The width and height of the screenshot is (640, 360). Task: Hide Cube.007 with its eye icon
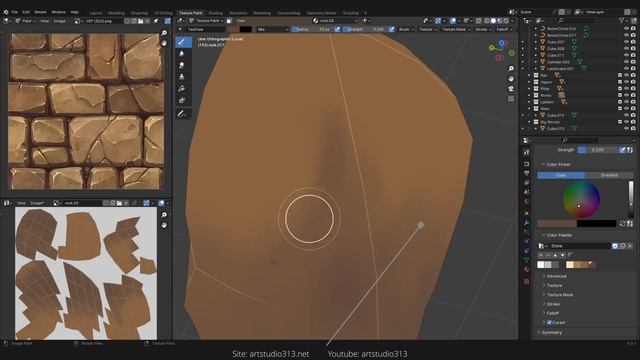626,42
